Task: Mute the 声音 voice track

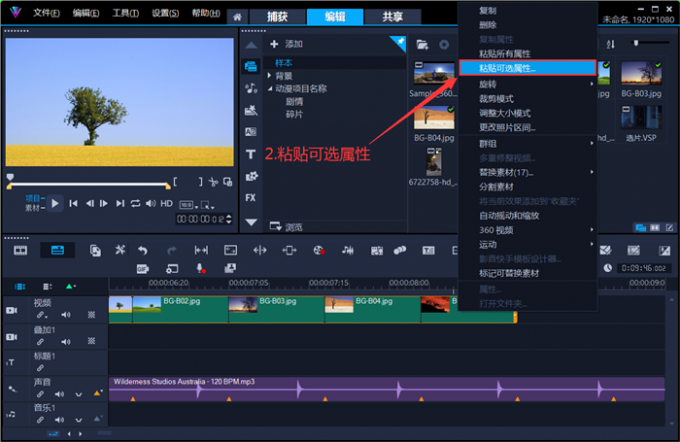Action: click(x=59, y=394)
